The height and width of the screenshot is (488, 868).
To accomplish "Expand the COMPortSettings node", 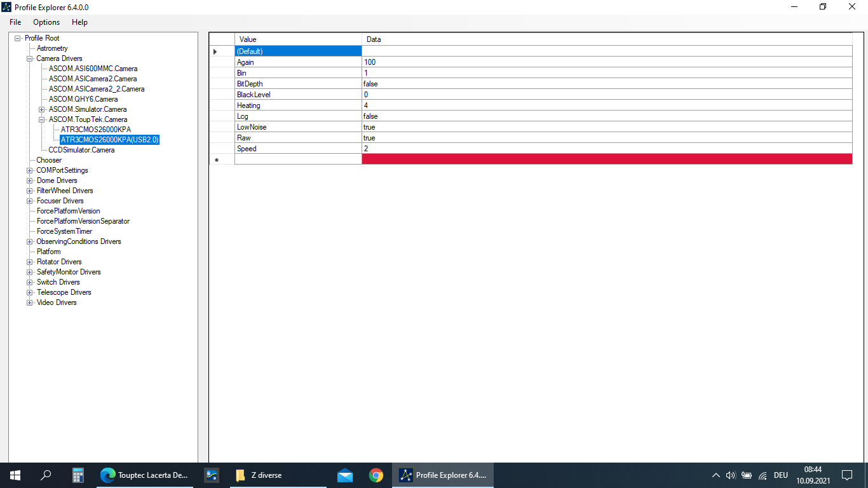I will click(x=30, y=170).
